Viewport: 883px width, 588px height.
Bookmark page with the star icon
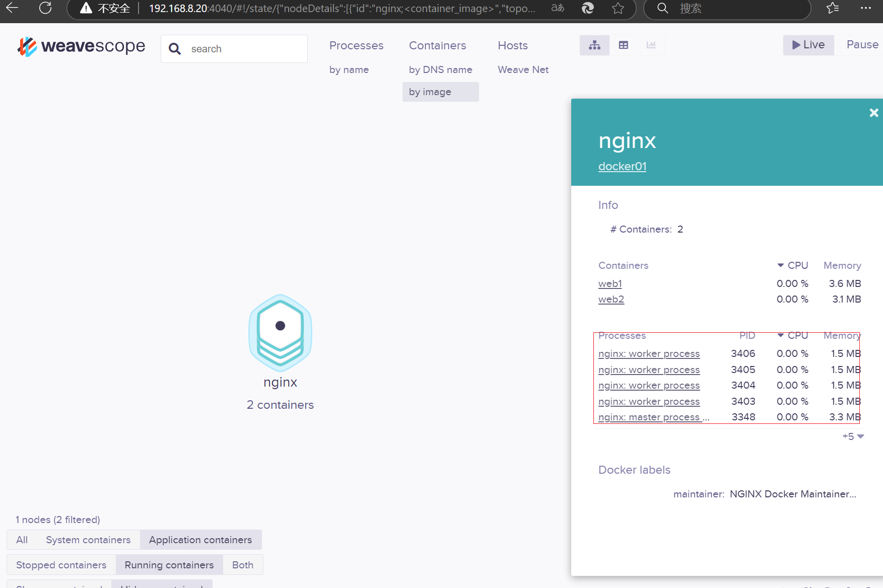[x=618, y=8]
